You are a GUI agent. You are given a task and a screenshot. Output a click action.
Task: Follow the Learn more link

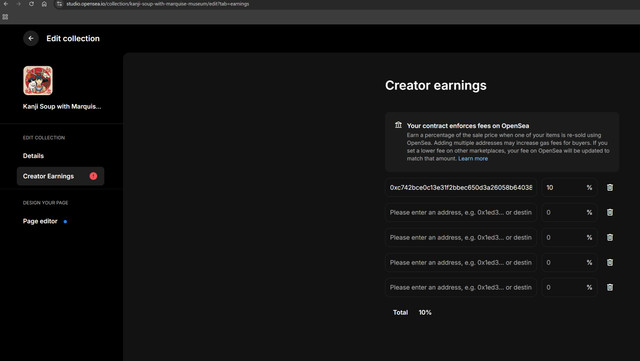click(x=473, y=158)
